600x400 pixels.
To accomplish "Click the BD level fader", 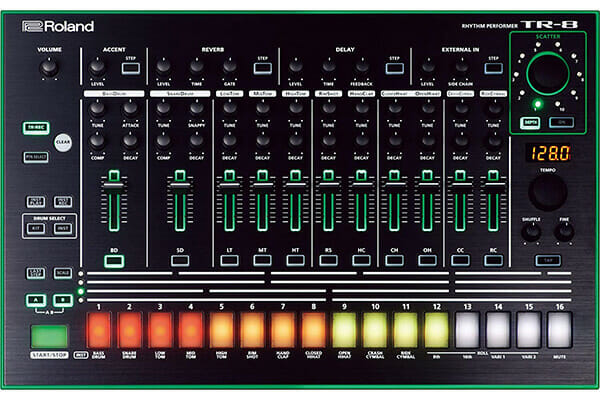I will (114, 186).
